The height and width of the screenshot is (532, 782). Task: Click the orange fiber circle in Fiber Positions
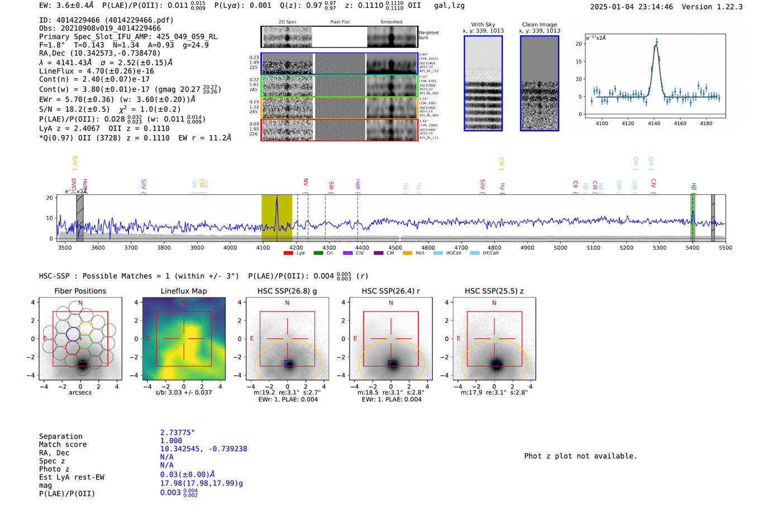point(85,328)
